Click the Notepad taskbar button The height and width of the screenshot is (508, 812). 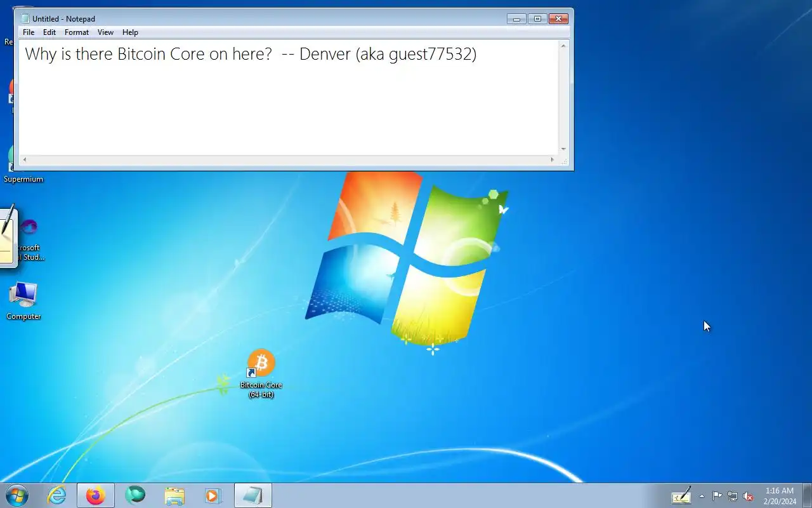253,495
